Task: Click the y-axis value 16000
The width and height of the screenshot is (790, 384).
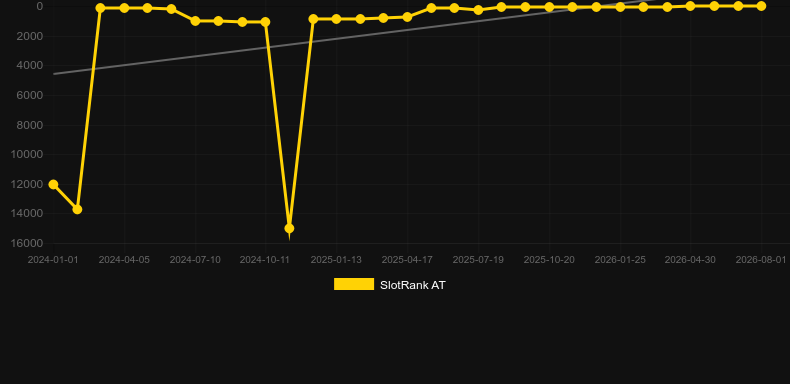Action: pos(27,243)
